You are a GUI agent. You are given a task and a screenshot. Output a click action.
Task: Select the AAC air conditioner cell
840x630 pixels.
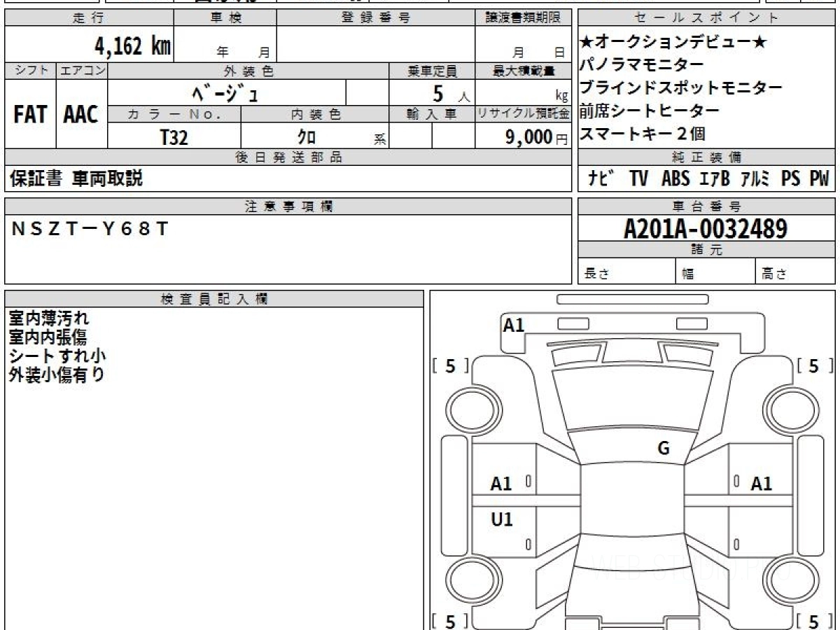(81, 115)
